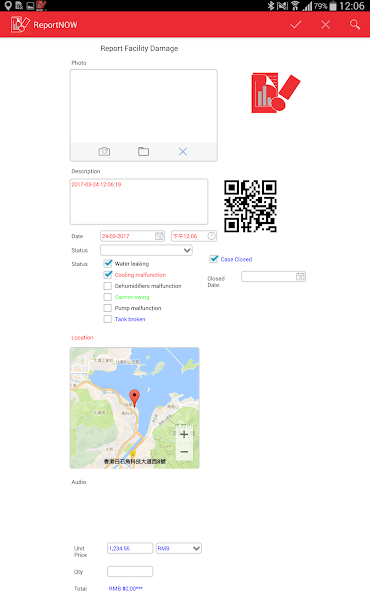Edit the Unit Price field 1,234.56

pyautogui.click(x=130, y=548)
